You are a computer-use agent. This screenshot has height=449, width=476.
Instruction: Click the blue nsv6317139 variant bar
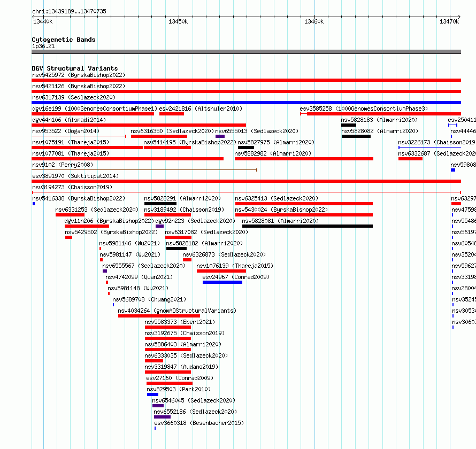pos(246,103)
